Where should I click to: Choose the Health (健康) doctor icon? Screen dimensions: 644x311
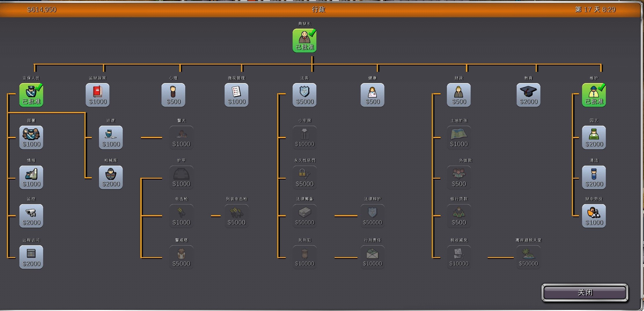coord(372,95)
